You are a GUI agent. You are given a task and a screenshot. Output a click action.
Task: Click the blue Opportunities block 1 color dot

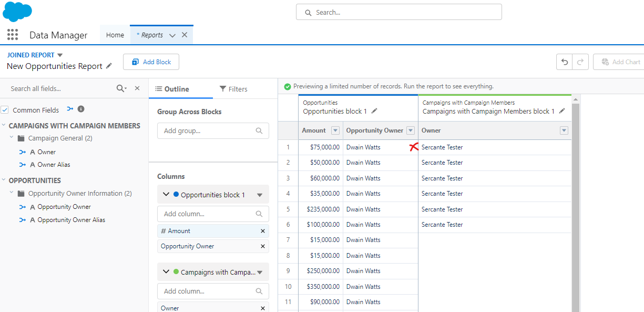(176, 195)
